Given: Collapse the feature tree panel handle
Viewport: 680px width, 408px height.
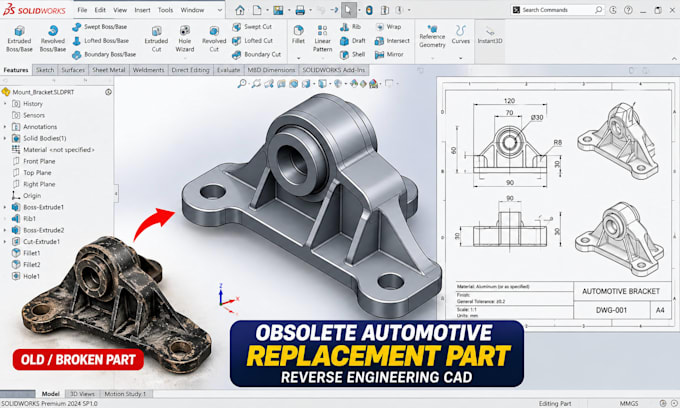Looking at the screenshot, I should click(116, 193).
